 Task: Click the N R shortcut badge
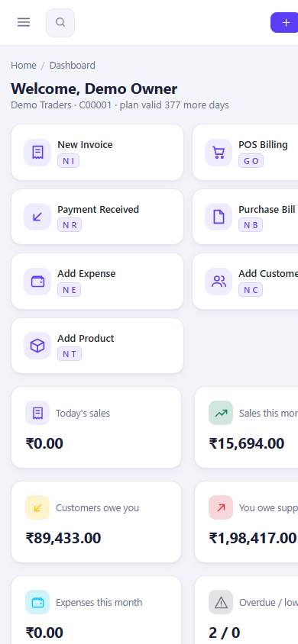pos(70,225)
